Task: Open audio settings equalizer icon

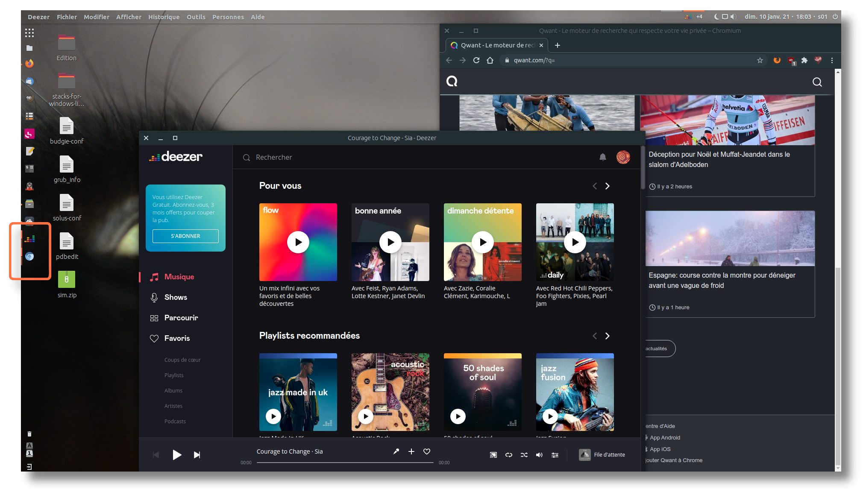Action: (555, 455)
